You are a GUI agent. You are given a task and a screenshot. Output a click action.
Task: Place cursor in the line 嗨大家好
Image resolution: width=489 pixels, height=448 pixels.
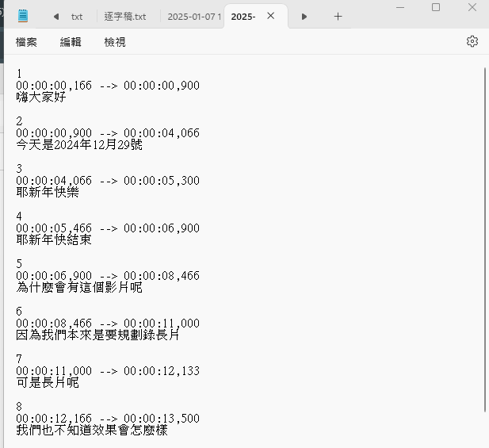coord(41,98)
